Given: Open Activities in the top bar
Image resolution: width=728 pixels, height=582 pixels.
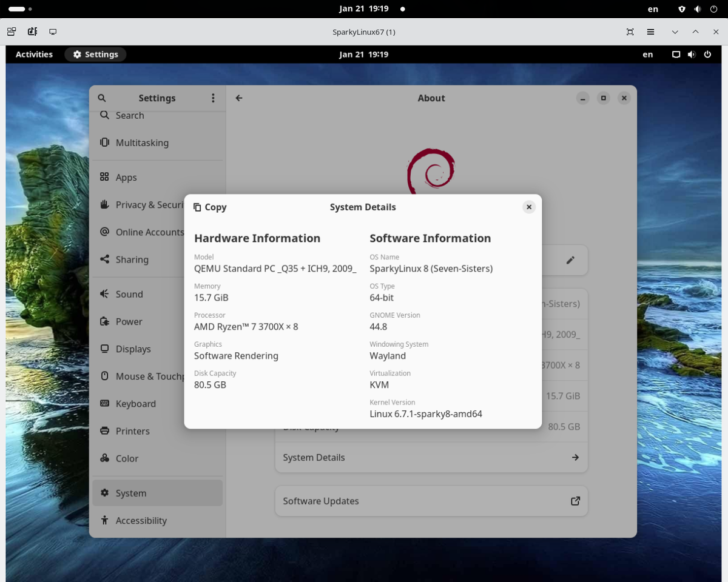Looking at the screenshot, I should pos(34,54).
